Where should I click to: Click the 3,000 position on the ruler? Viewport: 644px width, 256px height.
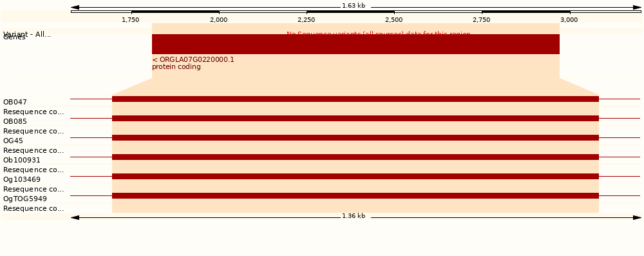coord(569,20)
